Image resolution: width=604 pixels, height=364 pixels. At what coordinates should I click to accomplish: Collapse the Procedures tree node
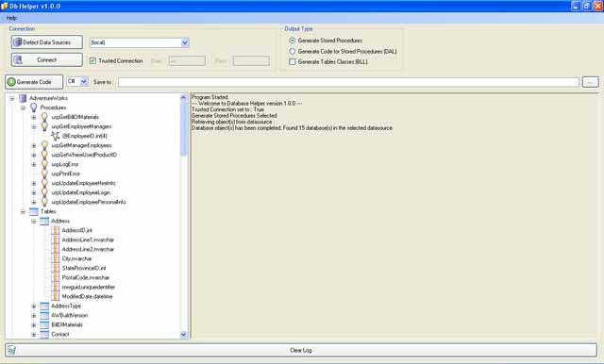pos(23,108)
